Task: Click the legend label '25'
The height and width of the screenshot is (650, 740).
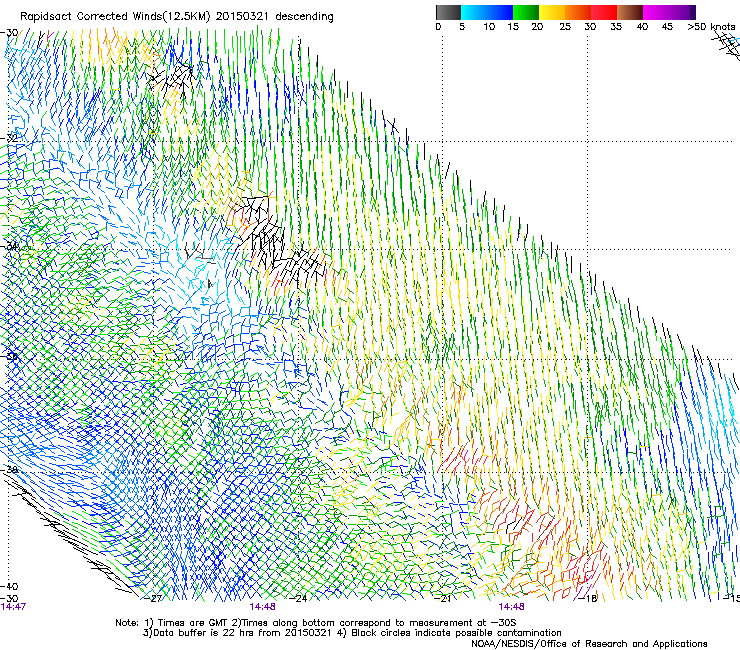Action: click(565, 27)
